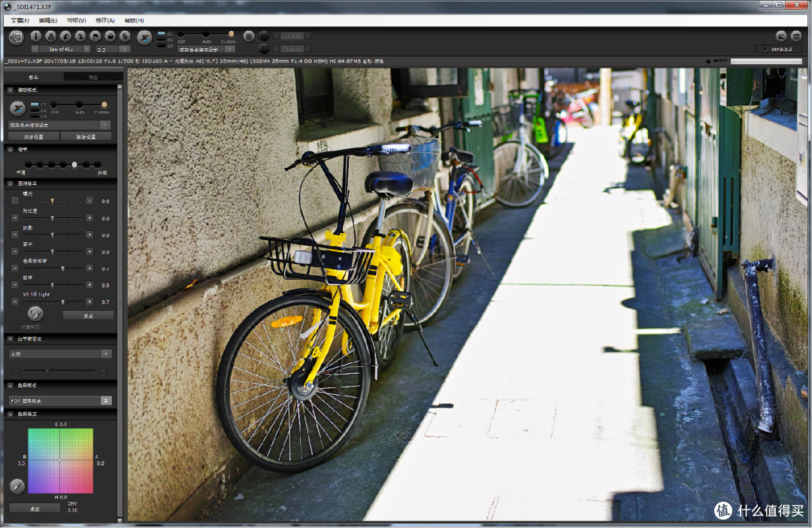Click the right delete settings button in side panel
Screen dimensions: 812x528
86,137
